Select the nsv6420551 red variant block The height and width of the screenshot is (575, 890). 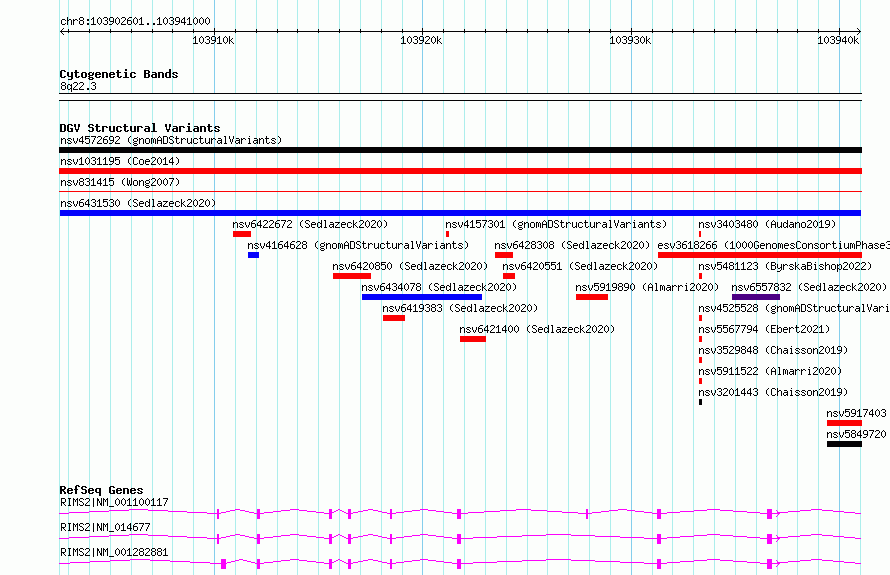point(509,276)
